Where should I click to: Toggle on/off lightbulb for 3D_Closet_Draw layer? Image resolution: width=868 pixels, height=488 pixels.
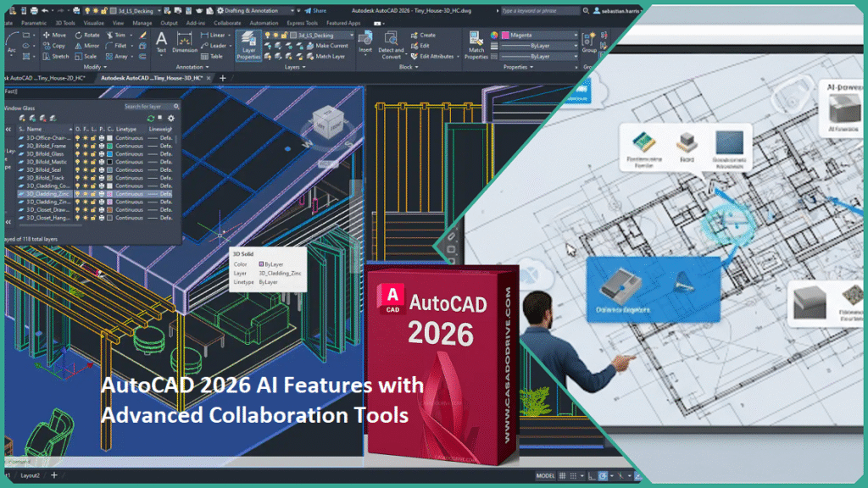point(77,210)
